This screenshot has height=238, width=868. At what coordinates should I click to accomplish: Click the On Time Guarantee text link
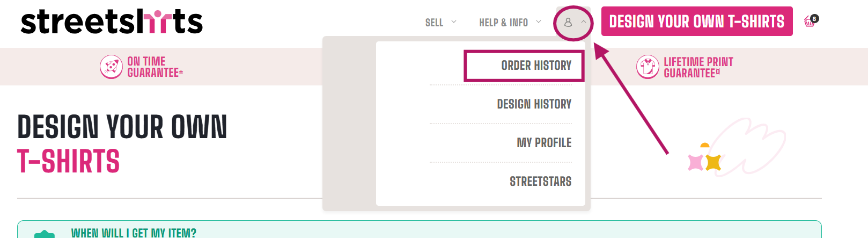154,67
